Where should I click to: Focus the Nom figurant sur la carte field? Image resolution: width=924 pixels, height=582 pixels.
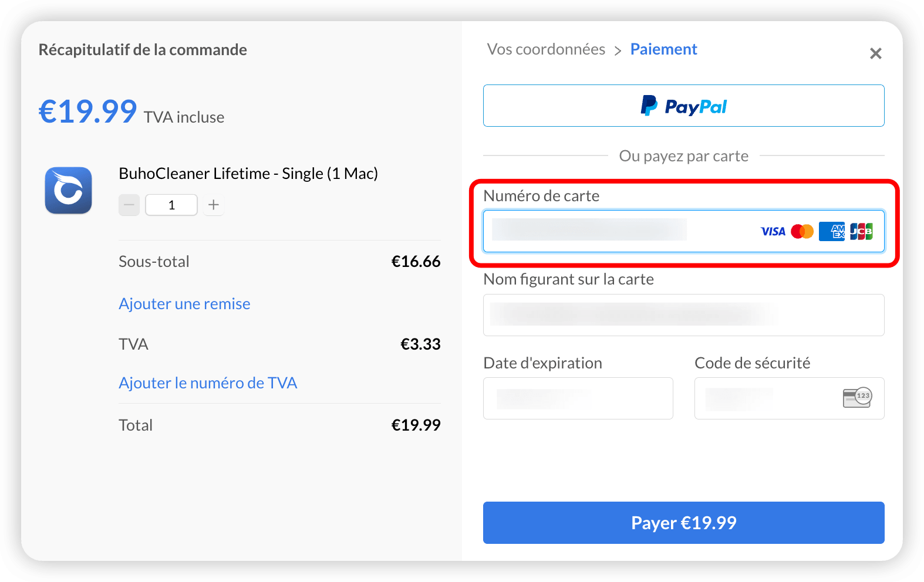tap(683, 315)
